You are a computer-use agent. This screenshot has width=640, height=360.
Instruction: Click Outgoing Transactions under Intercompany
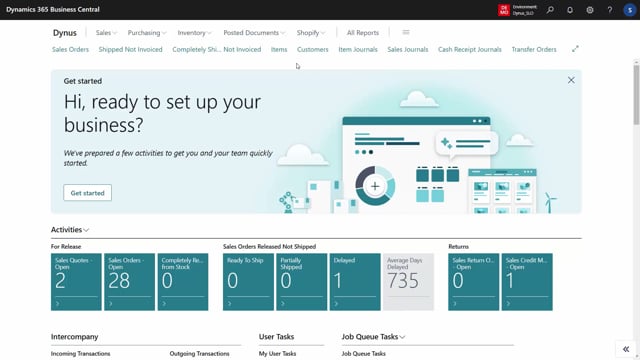tap(200, 353)
